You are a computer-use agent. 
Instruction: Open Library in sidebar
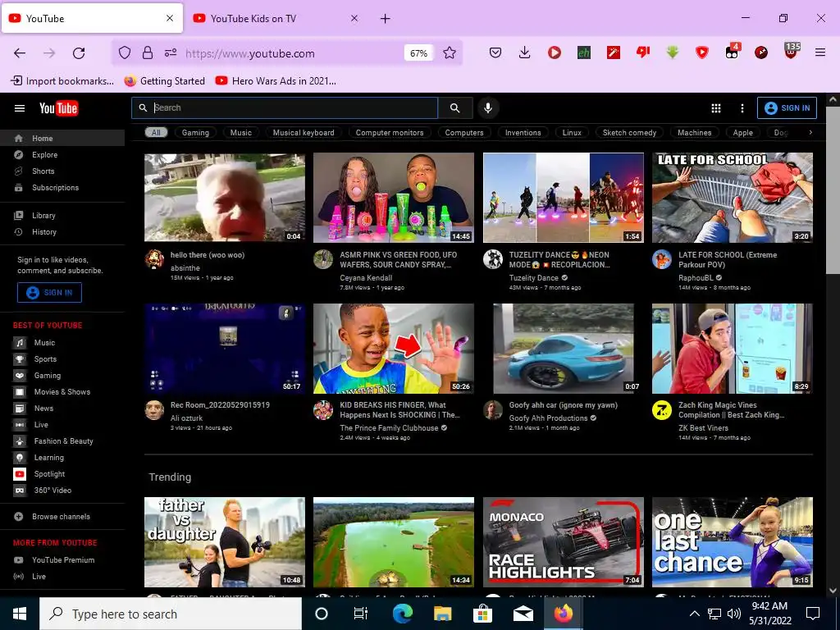pyautogui.click(x=62, y=216)
